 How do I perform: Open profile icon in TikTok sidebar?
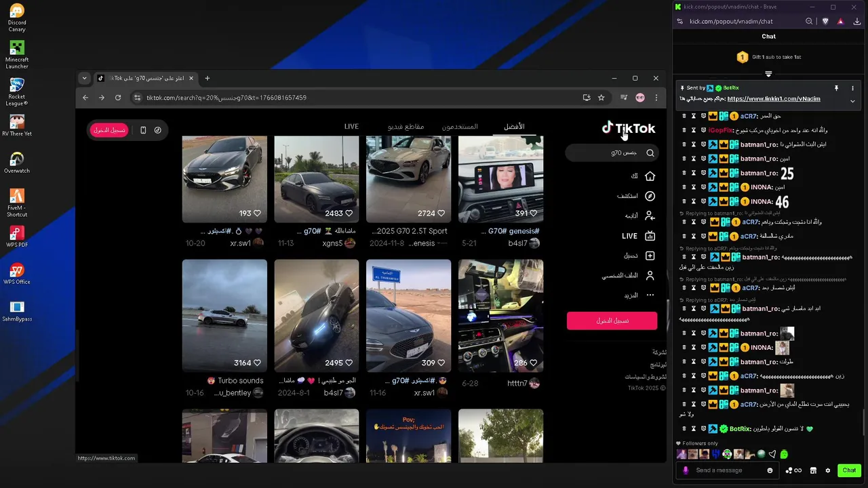click(x=650, y=276)
